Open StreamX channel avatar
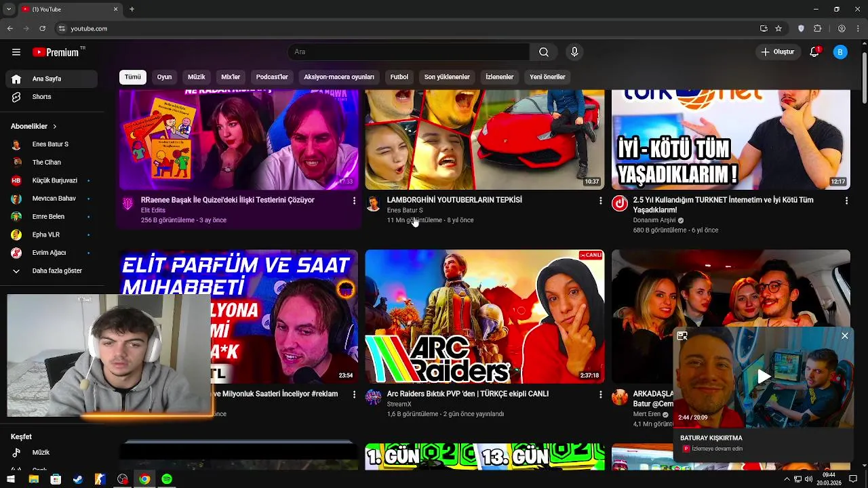This screenshot has height=488, width=868. click(373, 397)
